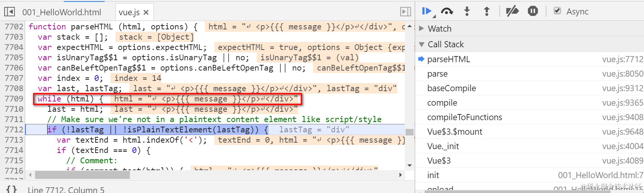Open vue.js:9408 source link
The height and width of the screenshot is (193, 644).
623,117
